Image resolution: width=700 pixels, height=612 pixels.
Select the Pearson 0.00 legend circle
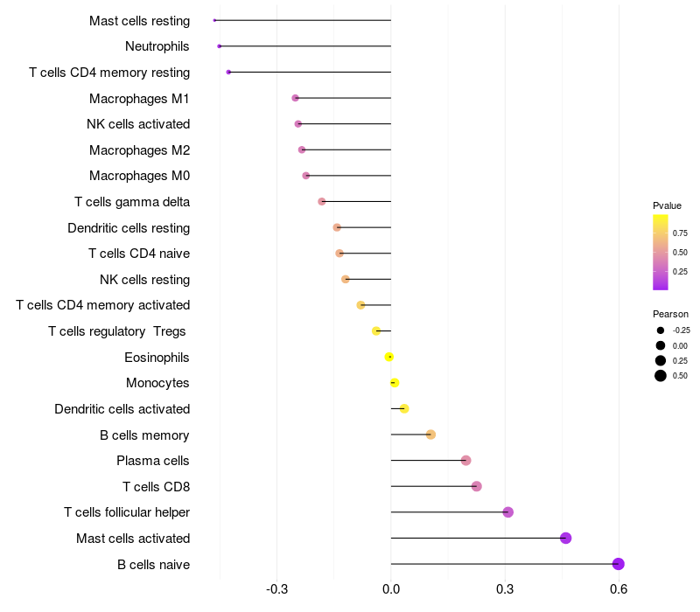661,345
